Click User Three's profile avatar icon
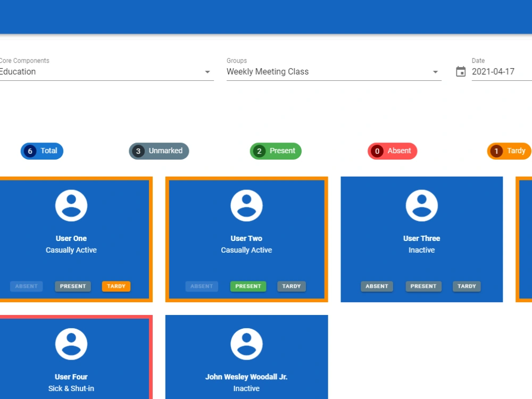 pyautogui.click(x=421, y=205)
